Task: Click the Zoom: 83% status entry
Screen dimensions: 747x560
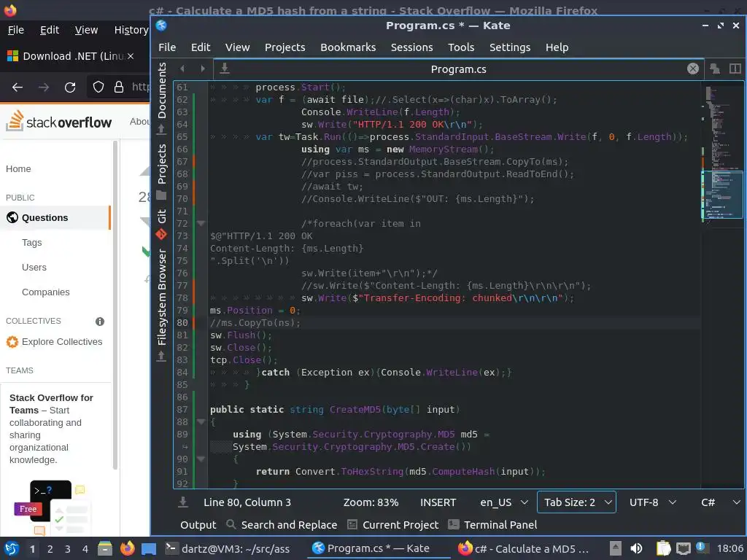Action: [371, 502]
